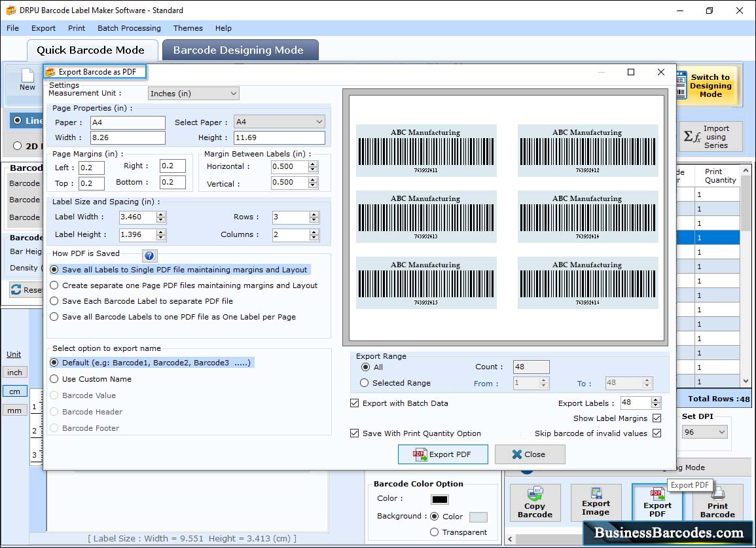Open Batch Processing menu

click(129, 28)
